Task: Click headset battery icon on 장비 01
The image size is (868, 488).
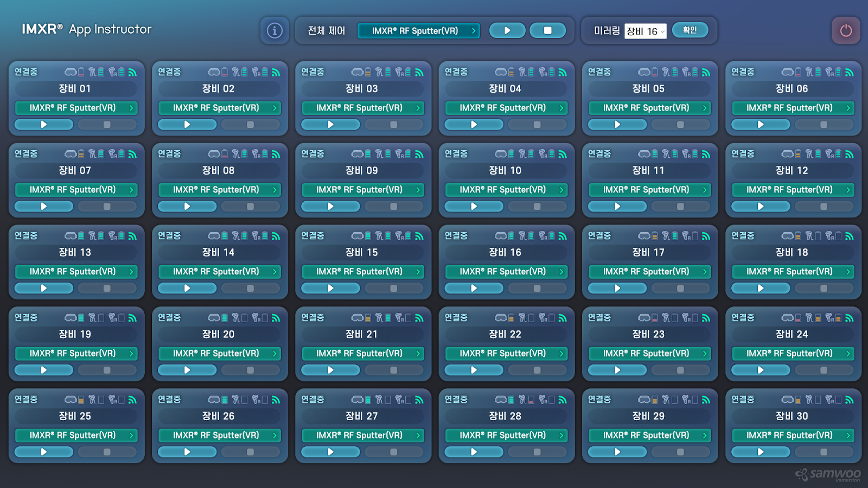Action: point(81,72)
